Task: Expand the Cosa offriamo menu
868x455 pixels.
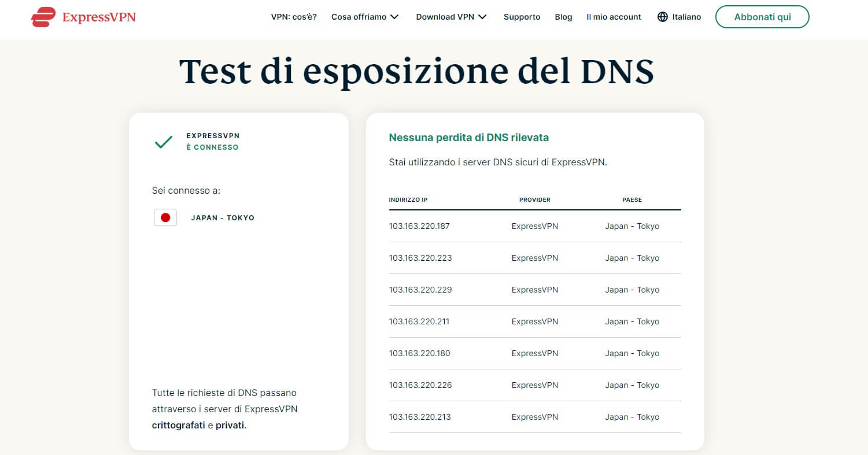Action: [x=365, y=17]
